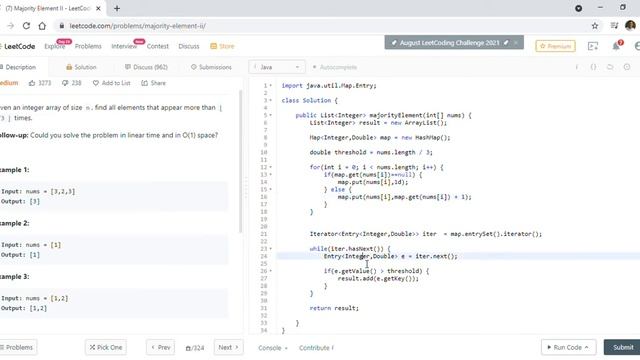The image size is (640, 360).
Task: Dislike the problem with thumbs down
Action: (65, 83)
